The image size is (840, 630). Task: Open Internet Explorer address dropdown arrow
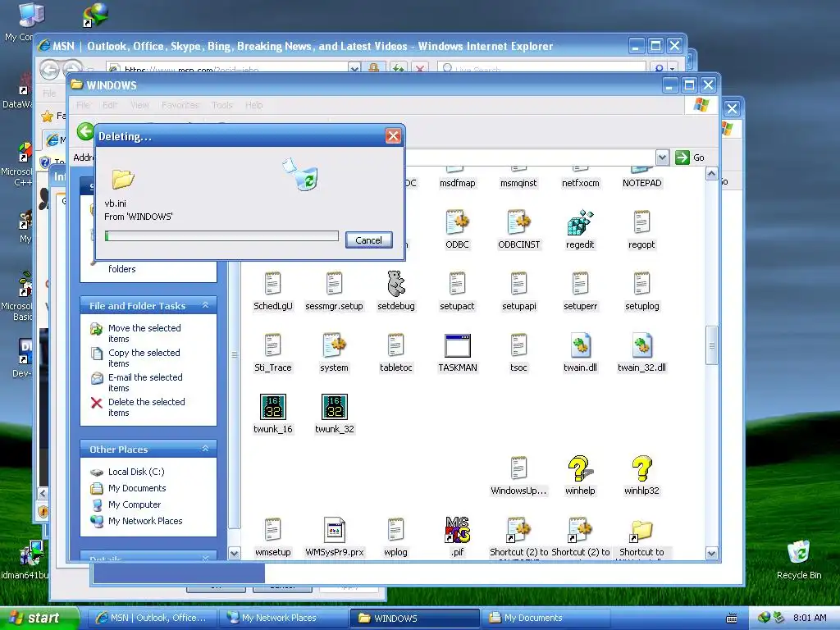tap(354, 69)
